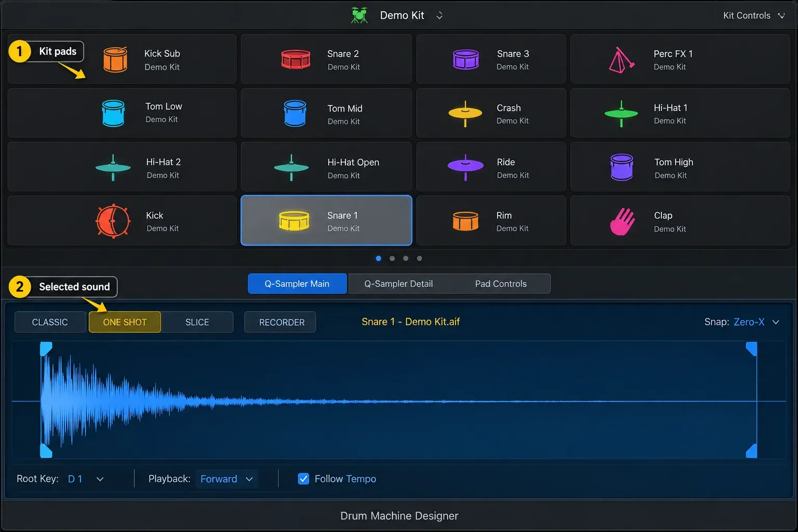This screenshot has width=798, height=532.
Task: Click the Kick Sub pad label
Action: 162,54
